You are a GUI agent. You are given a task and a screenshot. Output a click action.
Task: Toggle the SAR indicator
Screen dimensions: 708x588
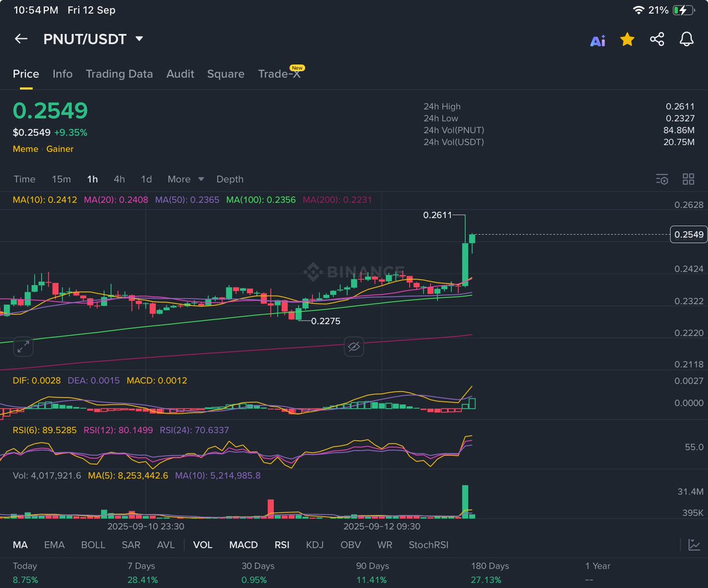[x=131, y=545]
